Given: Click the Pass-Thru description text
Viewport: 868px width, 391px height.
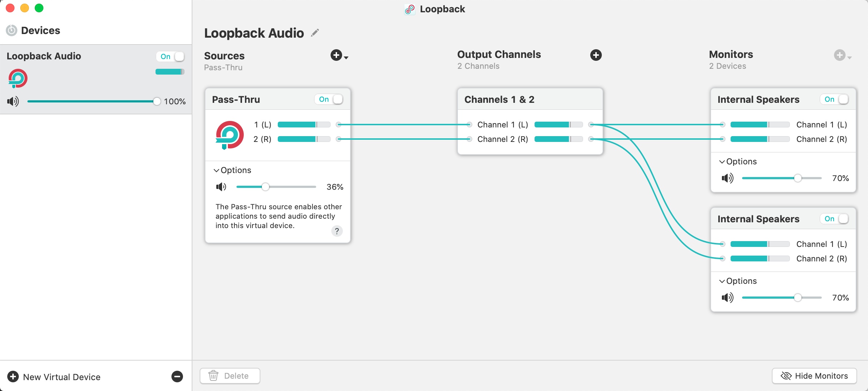Looking at the screenshot, I should click(x=278, y=216).
